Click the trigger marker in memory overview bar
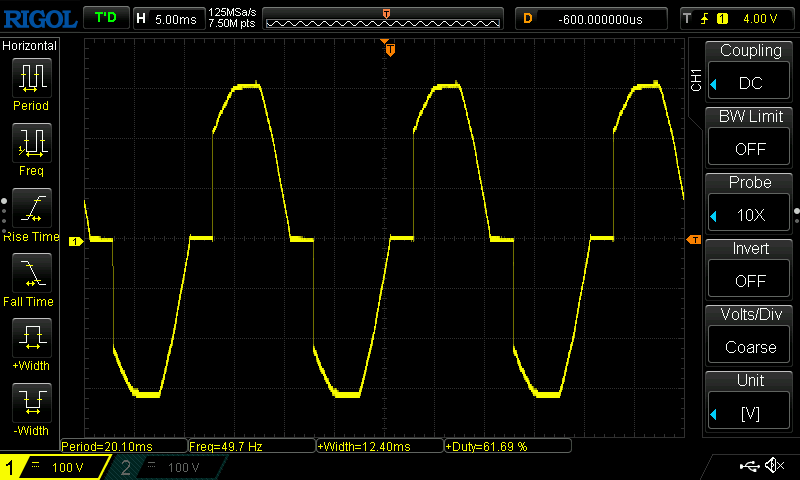 pos(386,14)
